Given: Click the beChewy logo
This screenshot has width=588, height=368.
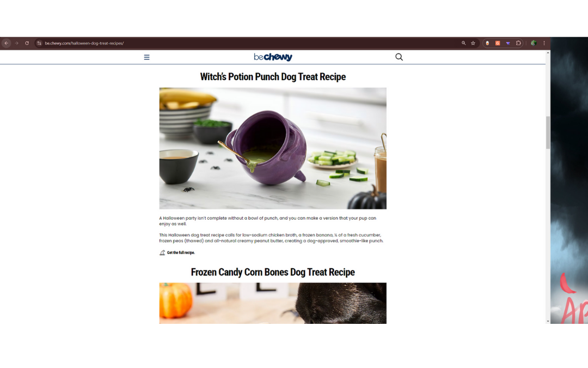Looking at the screenshot, I should pyautogui.click(x=273, y=57).
